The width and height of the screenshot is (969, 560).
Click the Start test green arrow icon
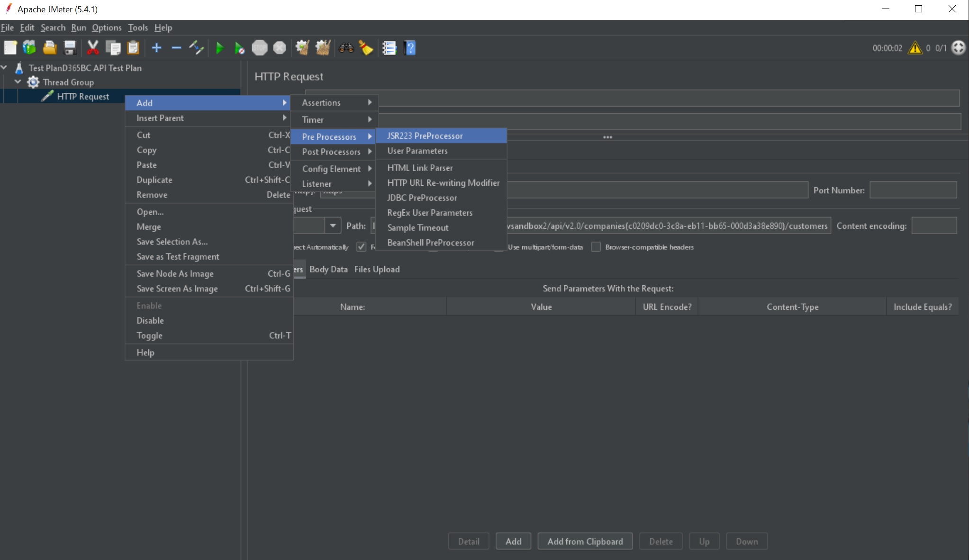[x=219, y=48]
